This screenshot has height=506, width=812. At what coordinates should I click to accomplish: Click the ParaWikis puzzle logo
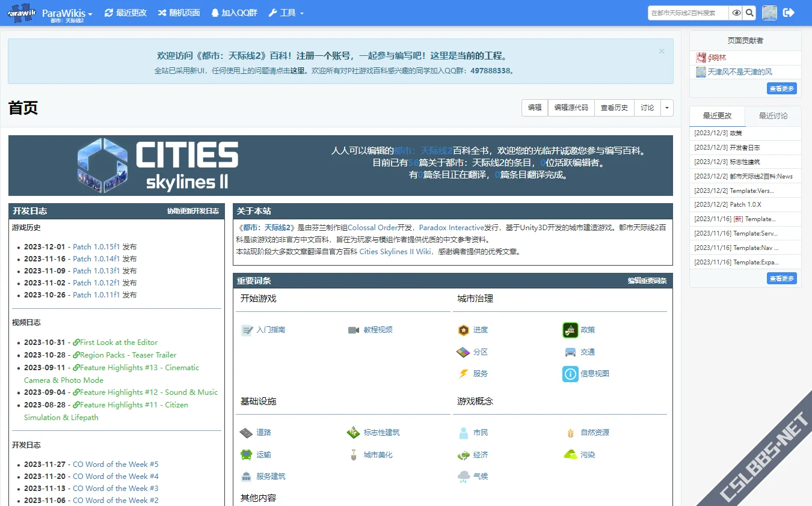point(22,13)
